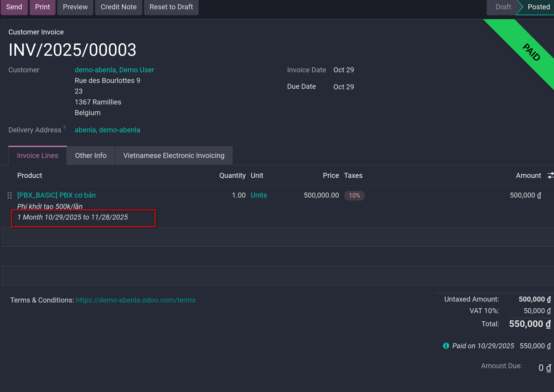554x392 pixels.
Task: Click invoice number INV/2025/00003
Action: (72, 50)
